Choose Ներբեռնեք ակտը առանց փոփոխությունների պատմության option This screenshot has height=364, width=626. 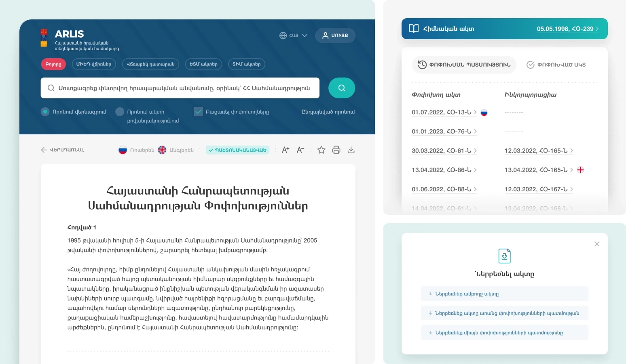point(505,313)
